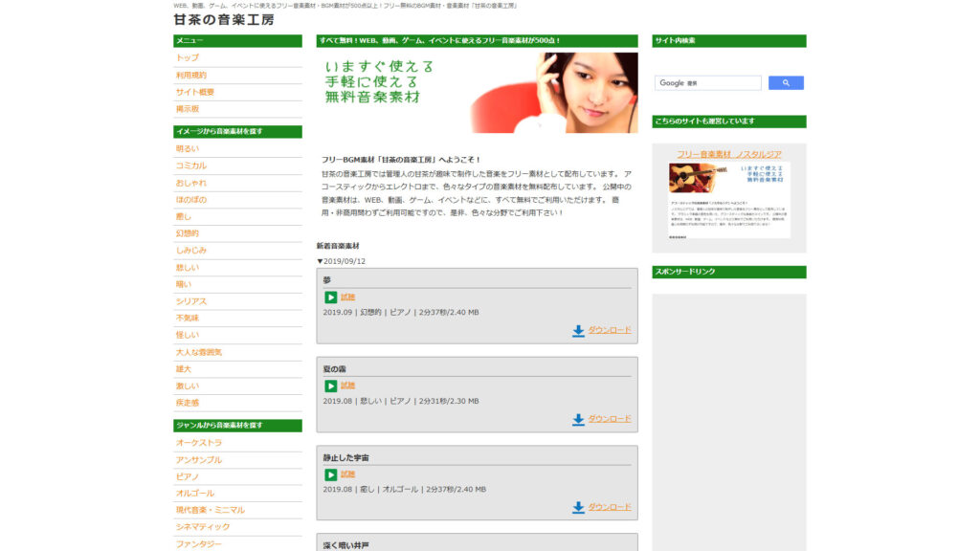
Task: Browse オーケストラ genre
Action: [199, 443]
